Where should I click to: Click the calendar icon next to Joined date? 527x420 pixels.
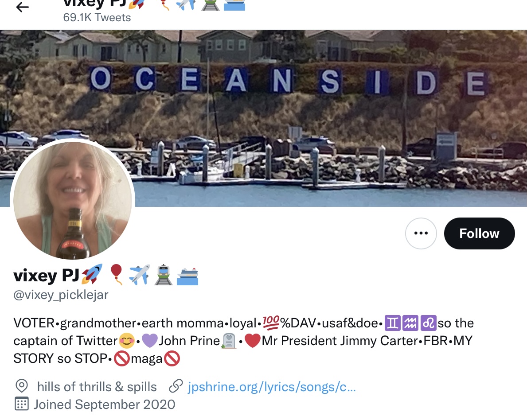click(x=22, y=404)
